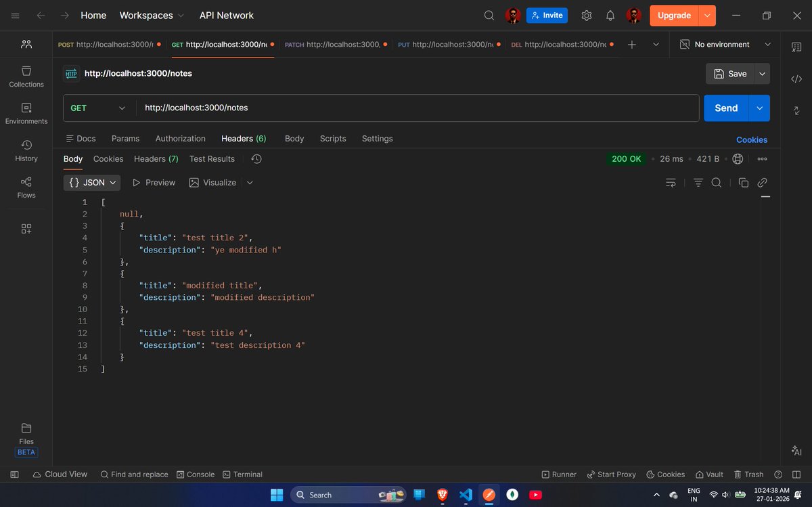Open the No environment selector

coord(725,44)
